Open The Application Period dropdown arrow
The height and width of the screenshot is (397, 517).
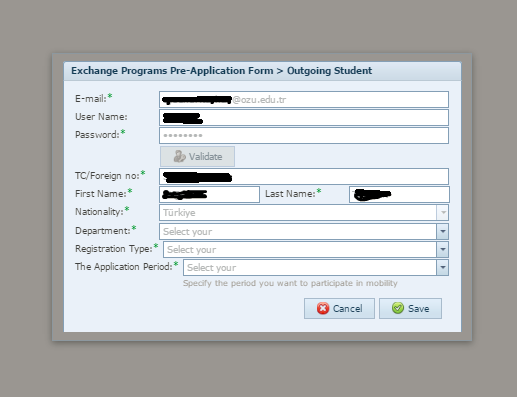click(x=443, y=267)
